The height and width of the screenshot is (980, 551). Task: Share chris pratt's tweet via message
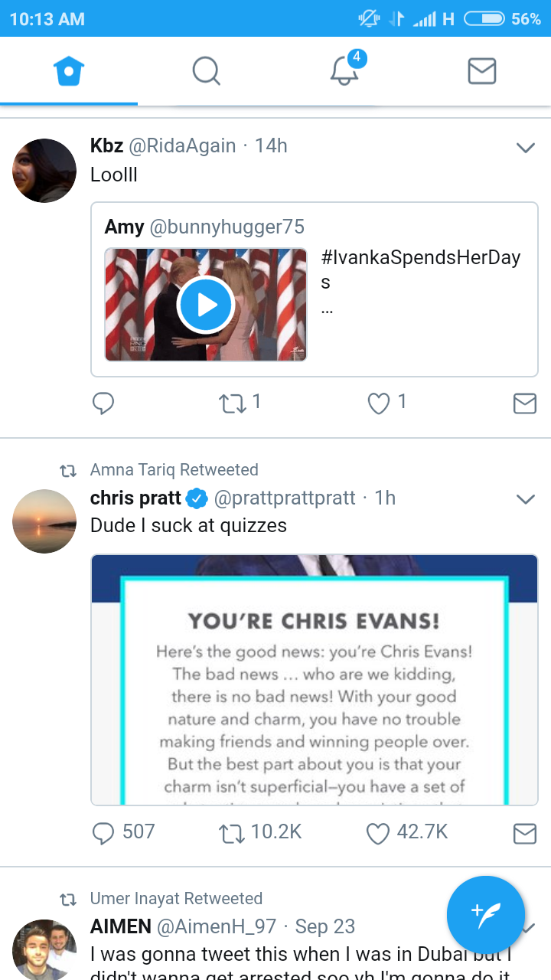coord(524,833)
